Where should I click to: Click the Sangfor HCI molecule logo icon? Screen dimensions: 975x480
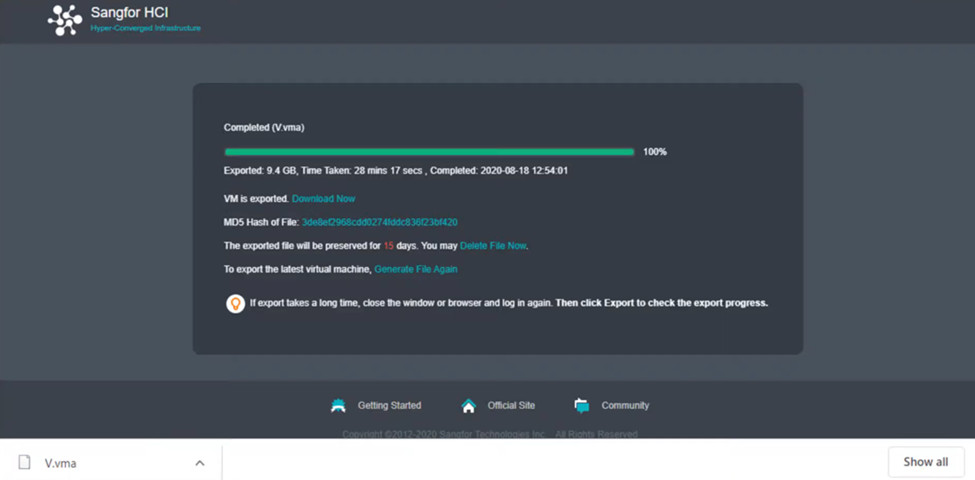point(65,20)
